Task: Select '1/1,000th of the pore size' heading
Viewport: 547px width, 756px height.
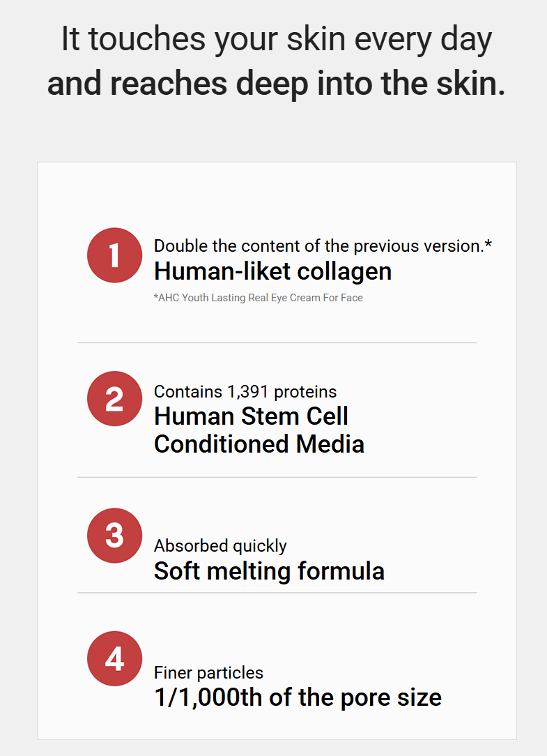Action: pyautogui.click(x=298, y=697)
